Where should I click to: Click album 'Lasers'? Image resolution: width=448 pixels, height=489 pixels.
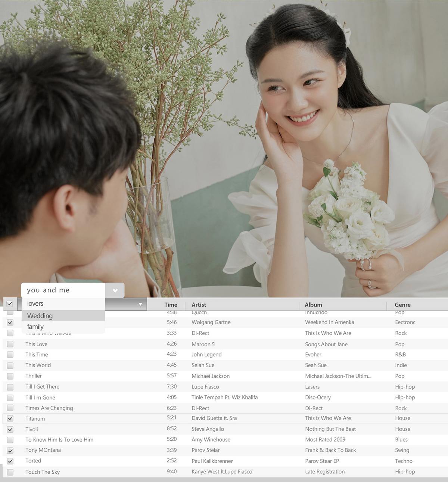pyautogui.click(x=312, y=387)
